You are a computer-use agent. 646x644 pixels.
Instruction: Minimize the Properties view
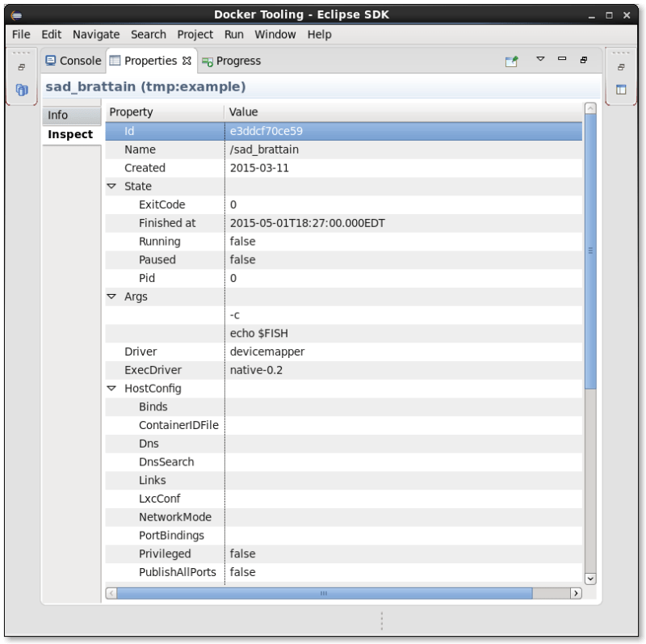click(x=560, y=59)
